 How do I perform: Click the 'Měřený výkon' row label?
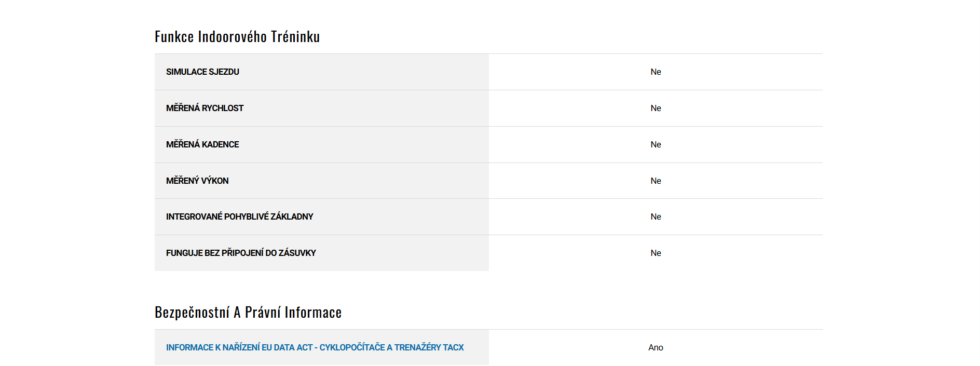197,181
